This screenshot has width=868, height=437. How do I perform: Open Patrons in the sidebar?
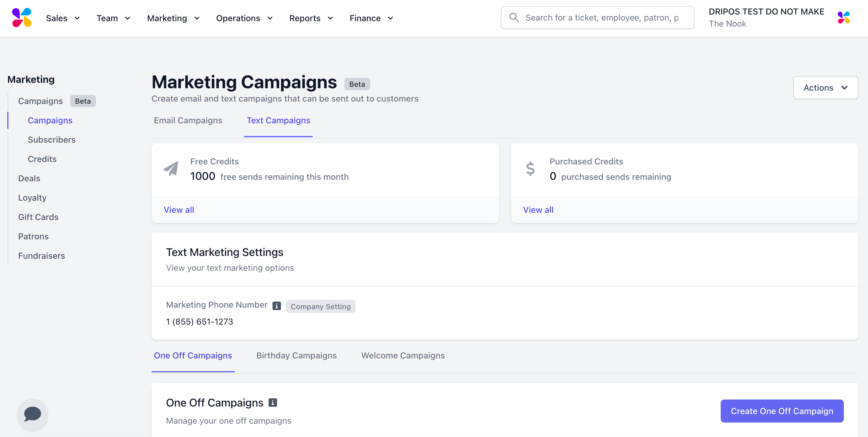(33, 236)
